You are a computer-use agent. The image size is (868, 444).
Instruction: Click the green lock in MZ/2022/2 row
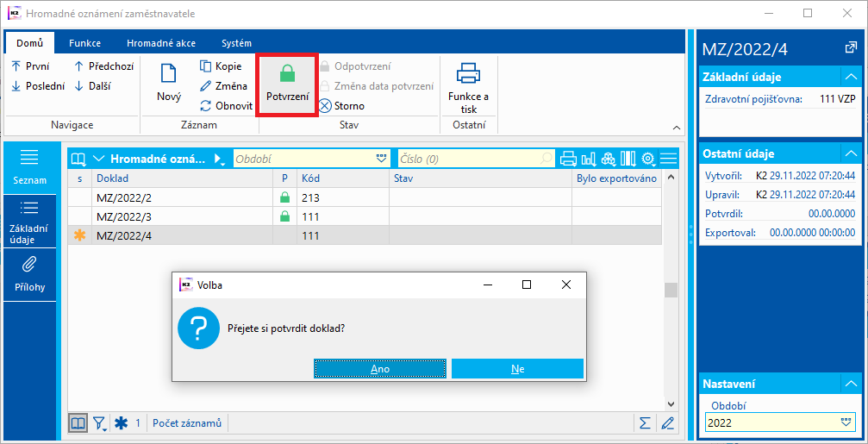point(285,197)
